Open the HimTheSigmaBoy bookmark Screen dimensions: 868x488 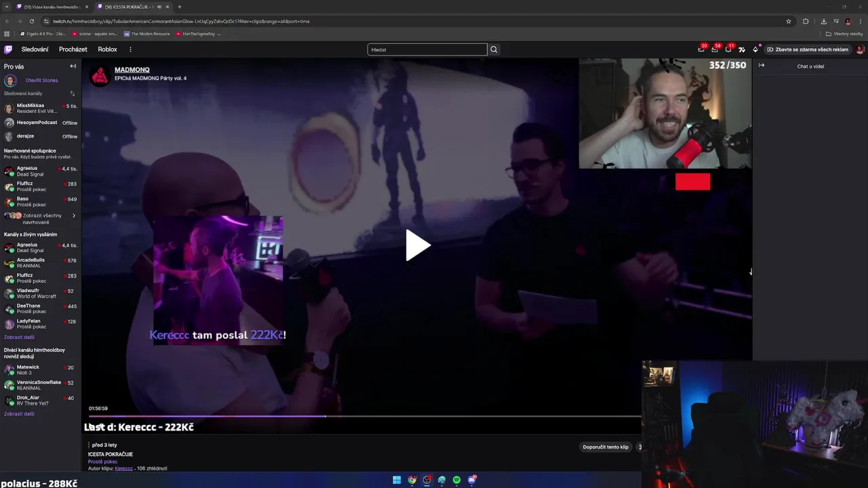[x=199, y=34]
